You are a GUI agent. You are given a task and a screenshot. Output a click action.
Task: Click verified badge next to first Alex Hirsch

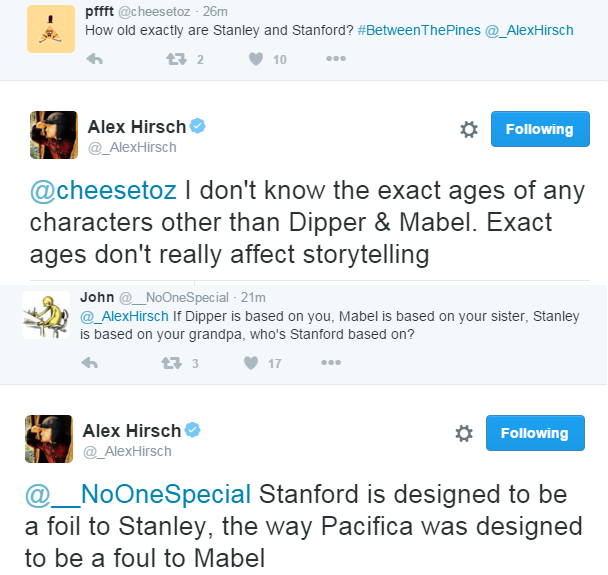pyautogui.click(x=198, y=126)
